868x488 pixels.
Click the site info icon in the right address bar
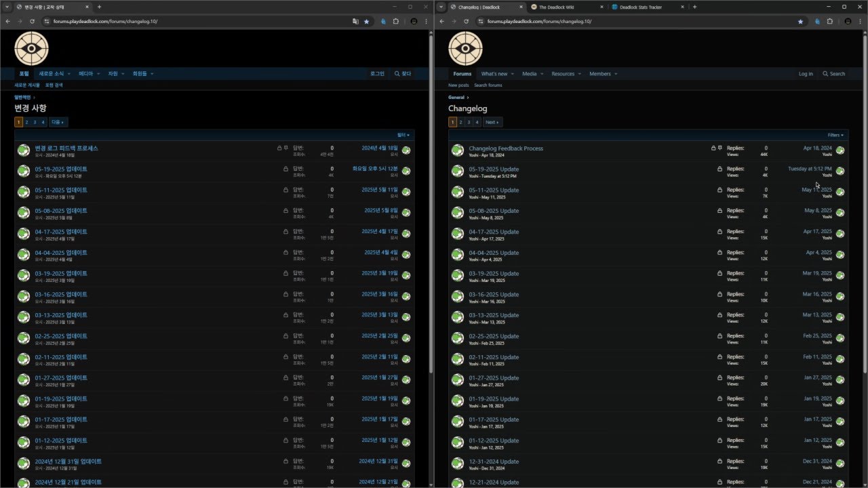coord(481,22)
